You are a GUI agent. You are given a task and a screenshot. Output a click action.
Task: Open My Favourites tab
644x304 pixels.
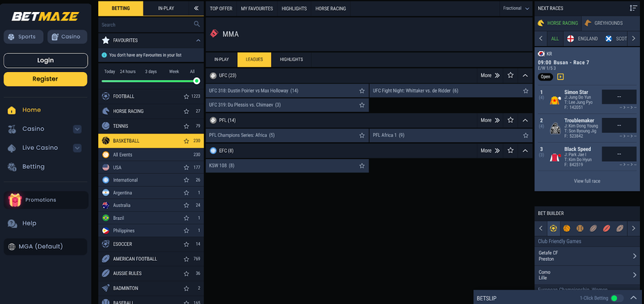[x=257, y=8]
